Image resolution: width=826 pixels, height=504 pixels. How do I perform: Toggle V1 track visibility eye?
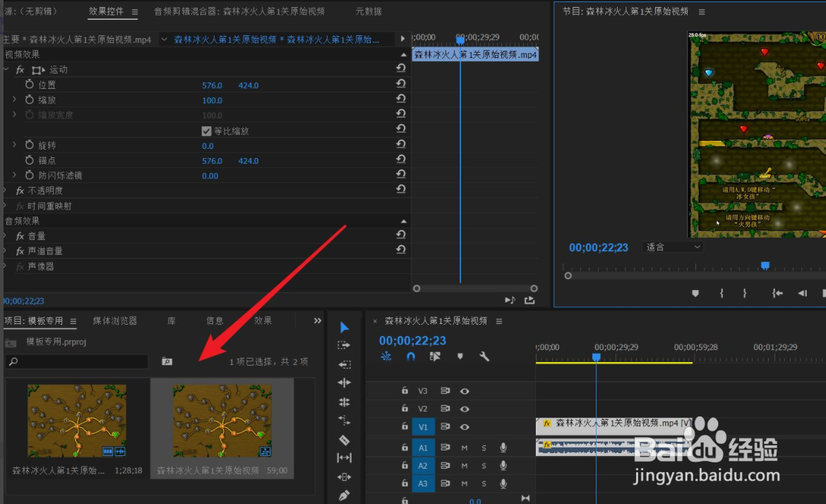465,427
